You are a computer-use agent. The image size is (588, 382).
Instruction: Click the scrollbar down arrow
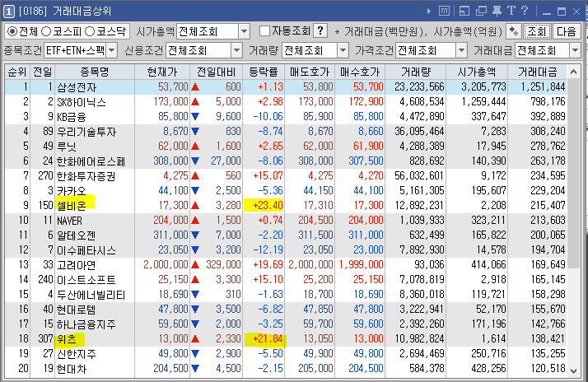coord(573,370)
